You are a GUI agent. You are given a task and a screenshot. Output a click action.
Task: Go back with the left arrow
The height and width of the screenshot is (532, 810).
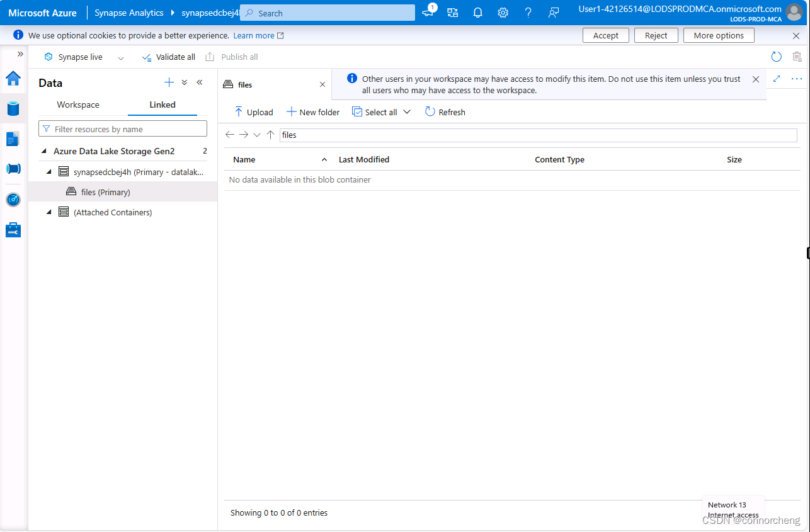click(x=230, y=135)
